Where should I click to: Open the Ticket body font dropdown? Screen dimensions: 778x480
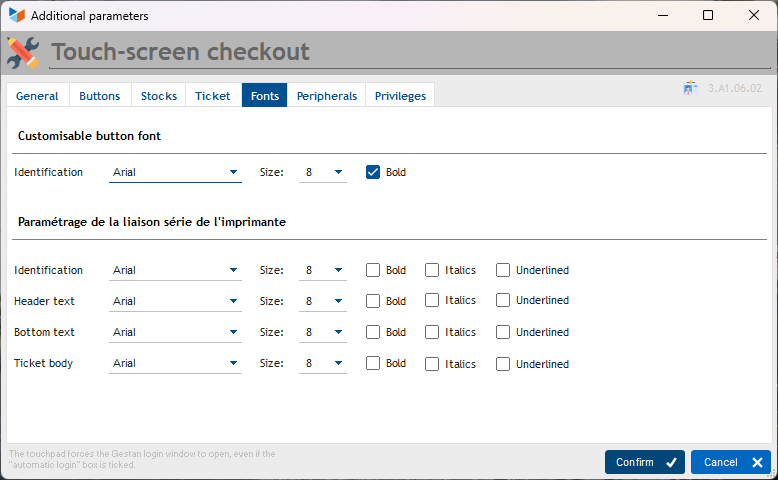pos(175,364)
